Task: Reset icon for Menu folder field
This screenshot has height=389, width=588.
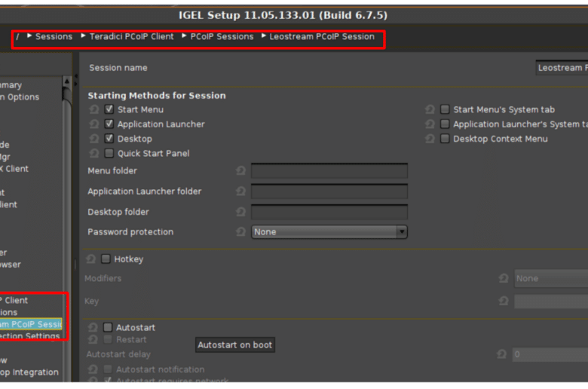Action: tap(240, 171)
